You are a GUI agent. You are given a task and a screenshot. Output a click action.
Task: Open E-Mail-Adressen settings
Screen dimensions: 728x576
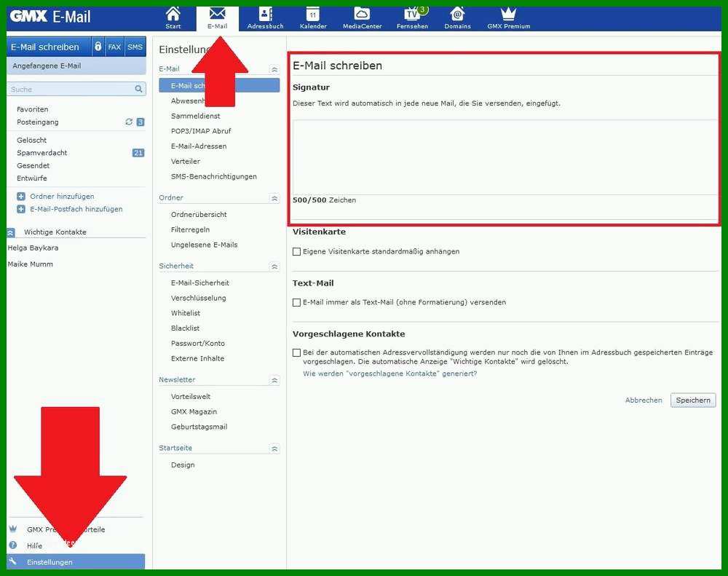(199, 146)
